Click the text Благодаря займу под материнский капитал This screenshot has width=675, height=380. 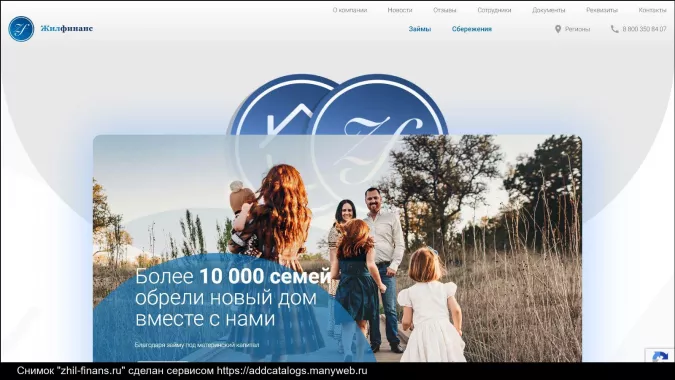pyautogui.click(x=197, y=345)
